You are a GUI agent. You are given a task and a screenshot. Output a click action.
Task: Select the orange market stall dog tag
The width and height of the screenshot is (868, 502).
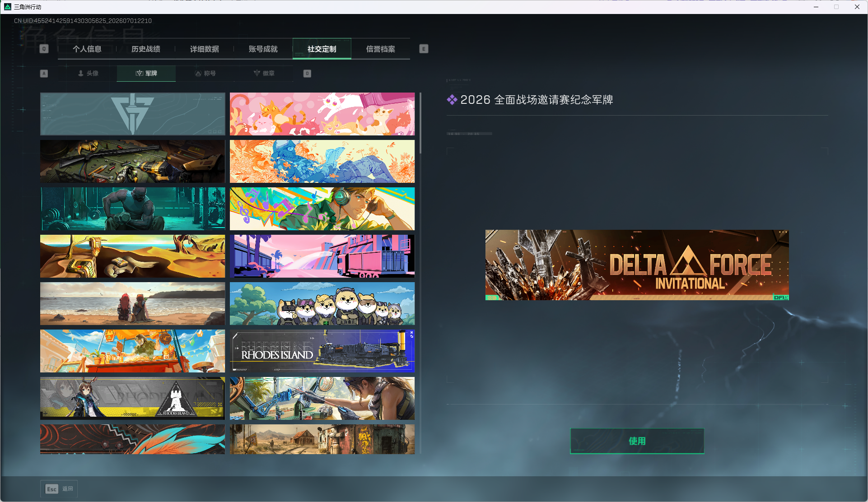pos(132,351)
